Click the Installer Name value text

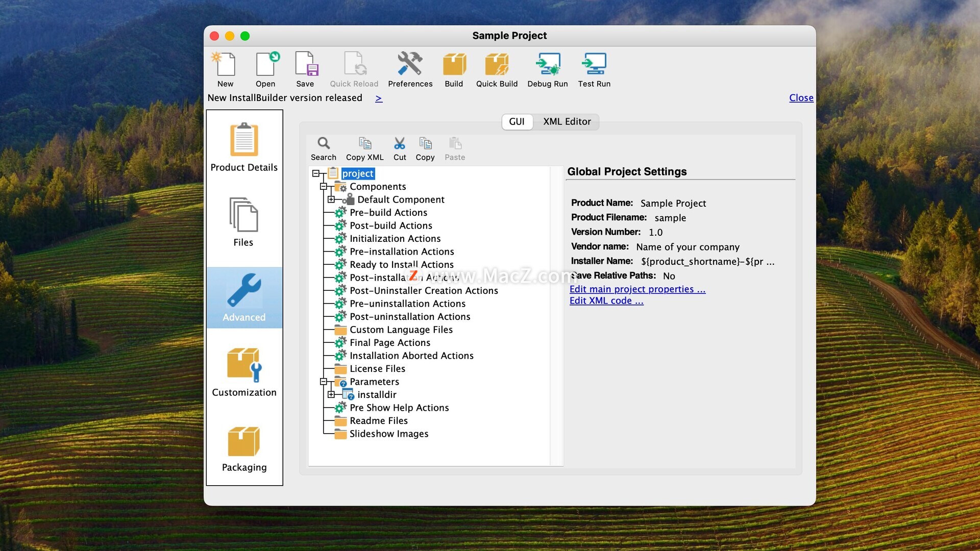pyautogui.click(x=707, y=262)
